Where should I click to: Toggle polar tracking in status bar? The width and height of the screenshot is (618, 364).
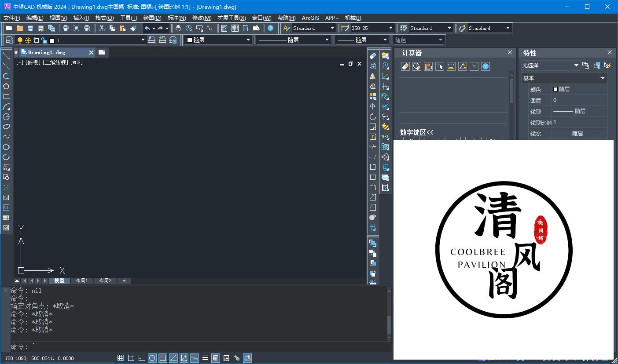pos(152,358)
